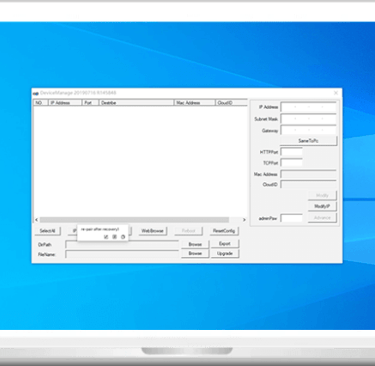This screenshot has width=375, height=366.
Task: Click Browse next to the DirPath field
Action: [195, 244]
